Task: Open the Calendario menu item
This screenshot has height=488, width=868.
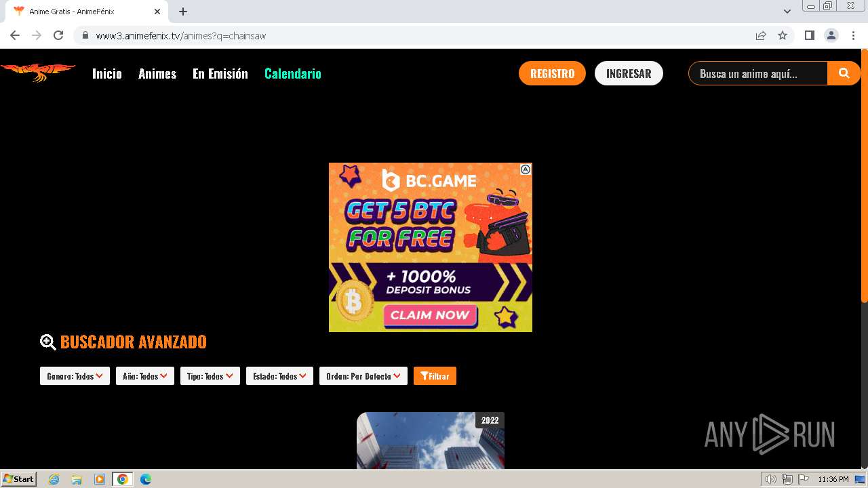Action: pos(293,73)
